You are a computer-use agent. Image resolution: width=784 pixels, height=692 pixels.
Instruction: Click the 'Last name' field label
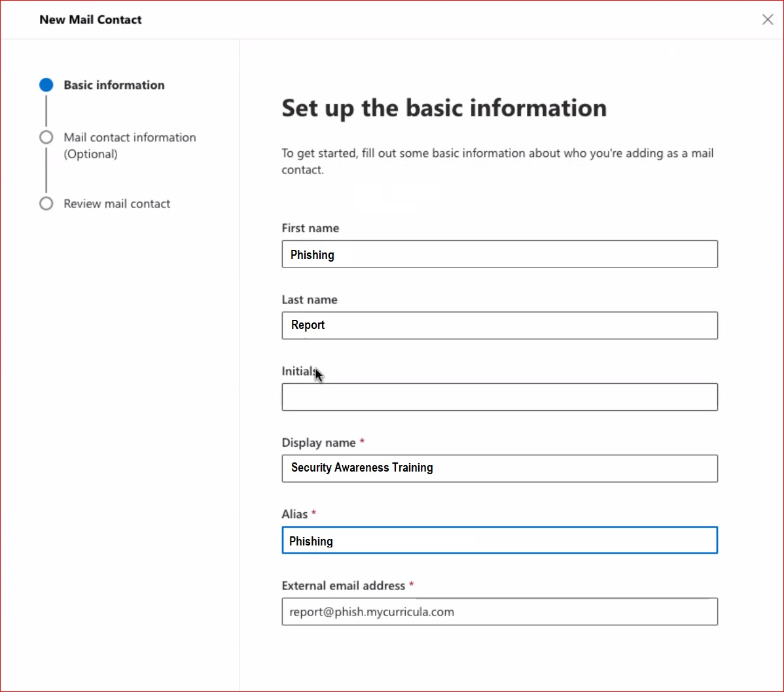310,300
